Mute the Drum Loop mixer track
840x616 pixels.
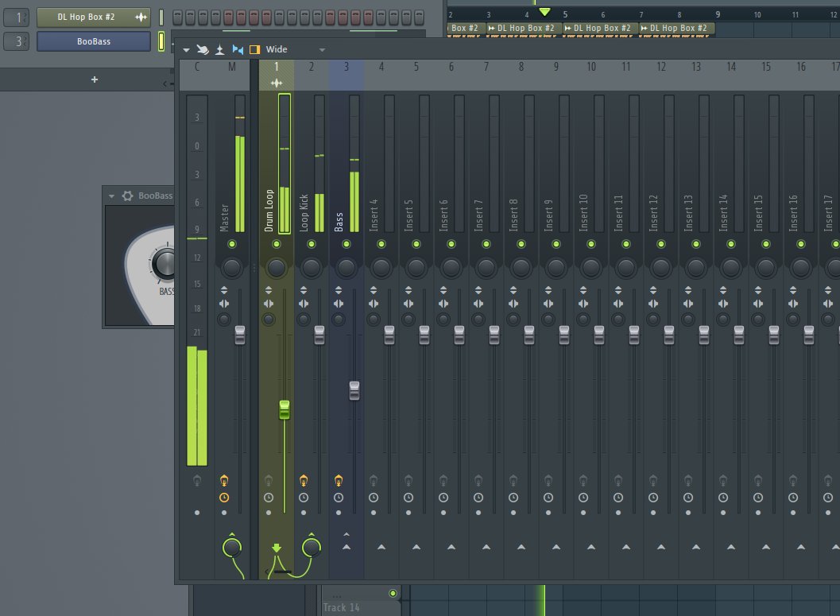277,244
